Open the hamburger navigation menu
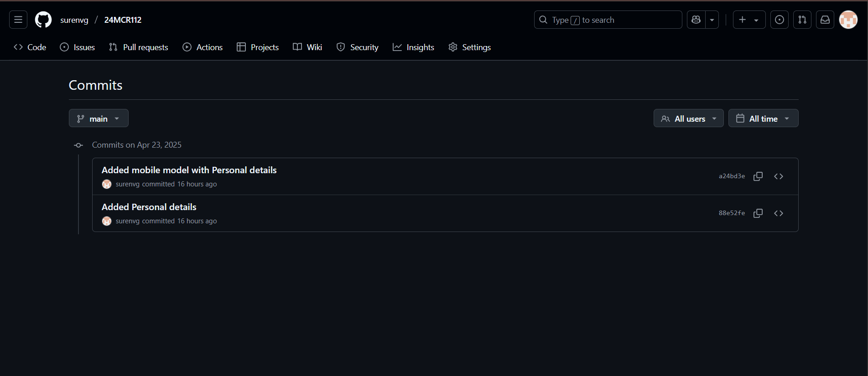The image size is (868, 376). tap(18, 20)
